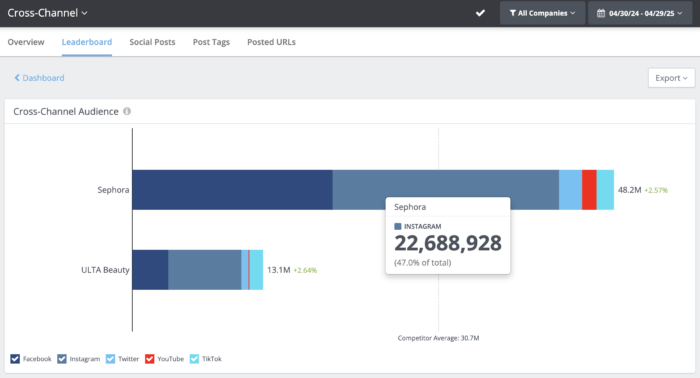The image size is (700, 378).
Task: Click the +2.57% growth figure
Action: pos(656,190)
